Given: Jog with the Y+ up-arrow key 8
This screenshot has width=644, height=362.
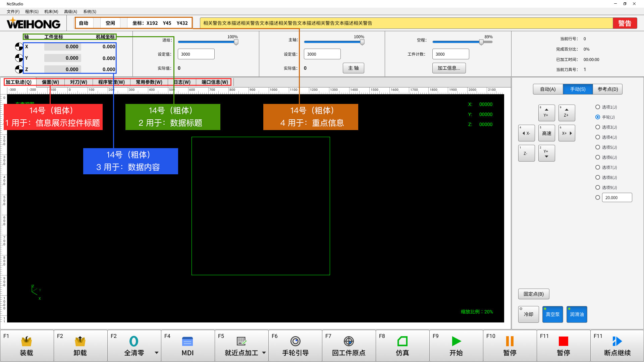Looking at the screenshot, I should coord(546,113).
